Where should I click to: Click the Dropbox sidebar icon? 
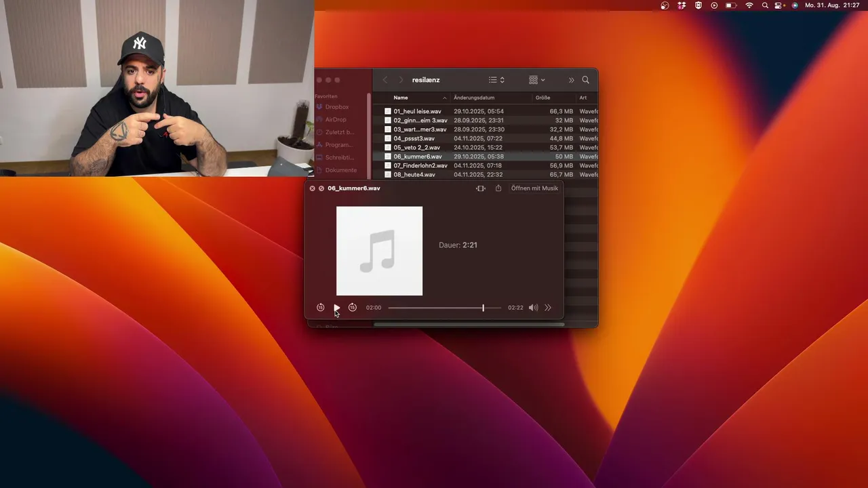[319, 107]
